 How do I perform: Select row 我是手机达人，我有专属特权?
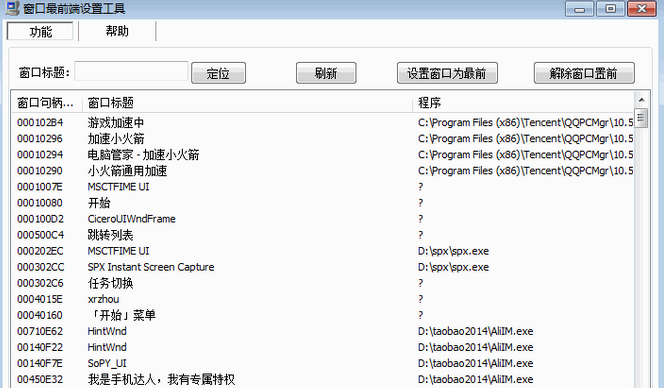tap(323, 380)
